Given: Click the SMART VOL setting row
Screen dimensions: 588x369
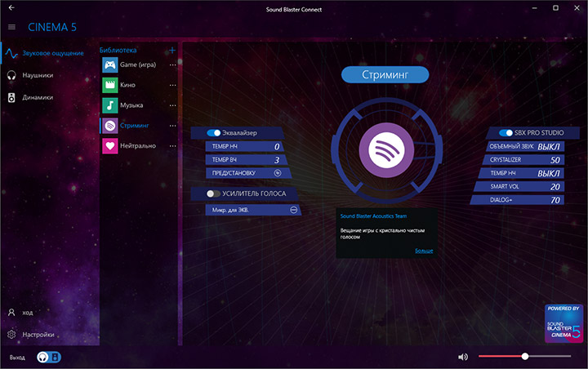Looking at the screenshot, I should 519,186.
